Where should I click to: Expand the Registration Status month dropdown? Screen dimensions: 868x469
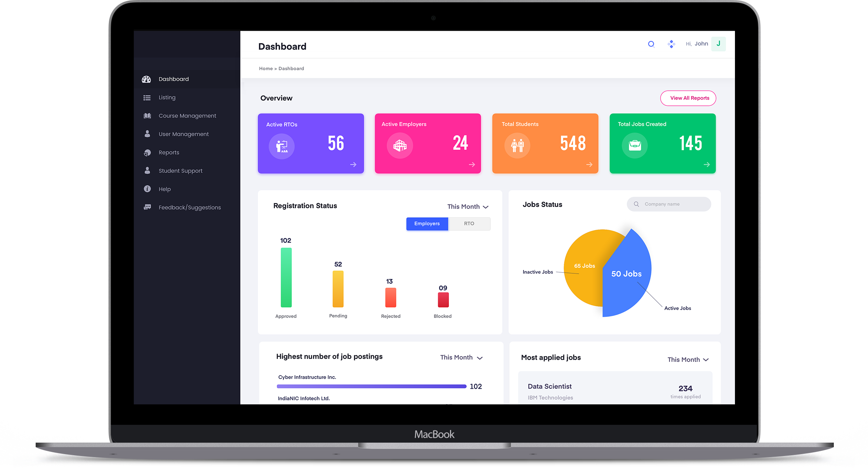point(467,206)
